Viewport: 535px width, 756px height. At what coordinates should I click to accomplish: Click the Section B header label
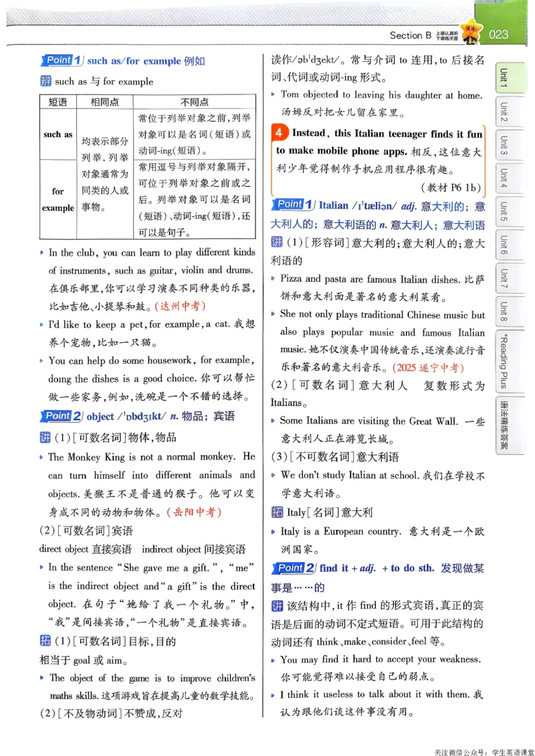click(411, 35)
